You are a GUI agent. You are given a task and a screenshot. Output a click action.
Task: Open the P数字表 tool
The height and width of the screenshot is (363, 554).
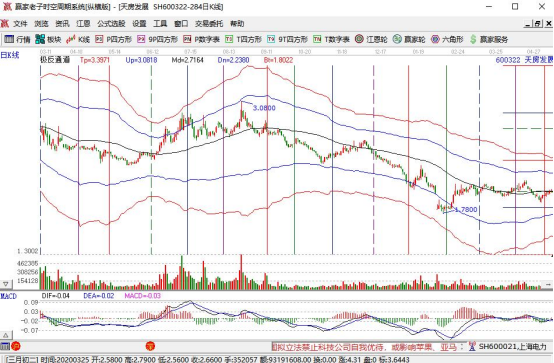coord(202,39)
